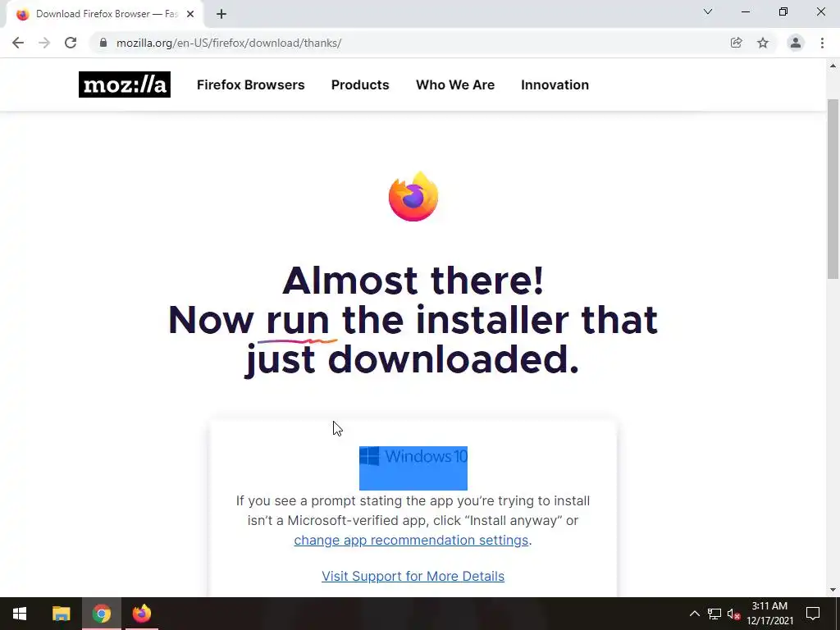Share this page via share icon
The image size is (840, 630).
[736, 43]
